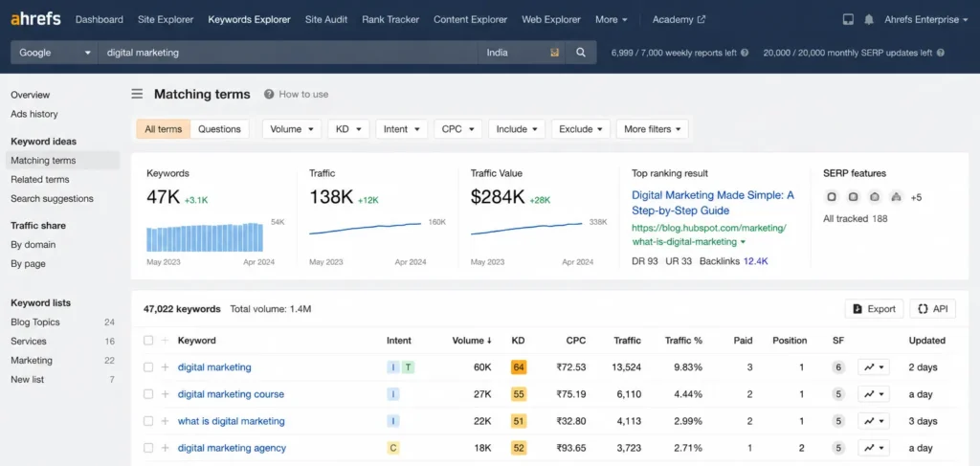980x466 pixels.
Task: Check the digital marketing agency checkbox
Action: (148, 448)
